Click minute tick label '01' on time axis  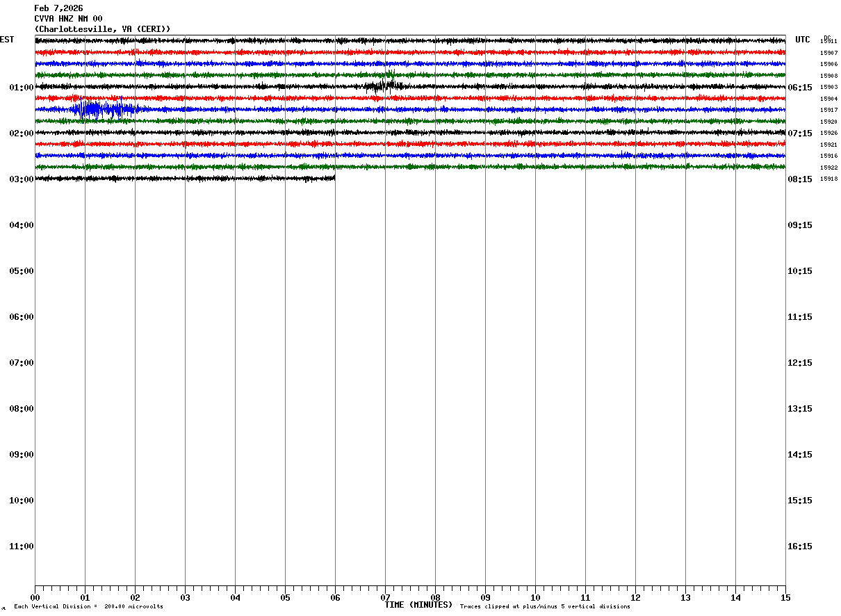85,598
